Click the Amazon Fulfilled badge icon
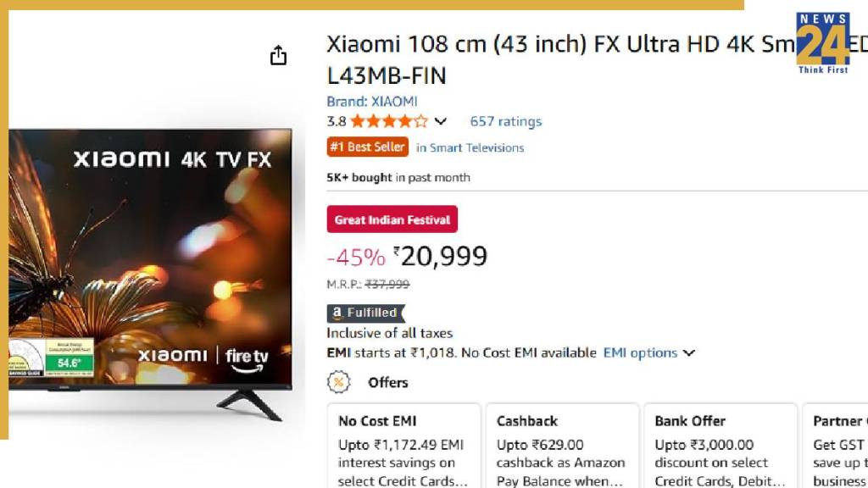 366,313
